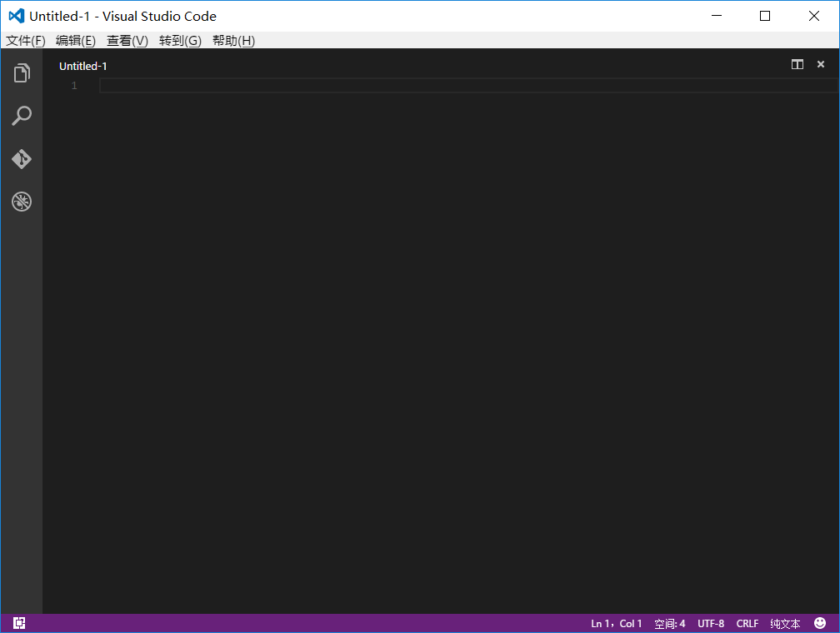840x633 pixels.
Task: Open the Git source control view
Action: [x=22, y=159]
